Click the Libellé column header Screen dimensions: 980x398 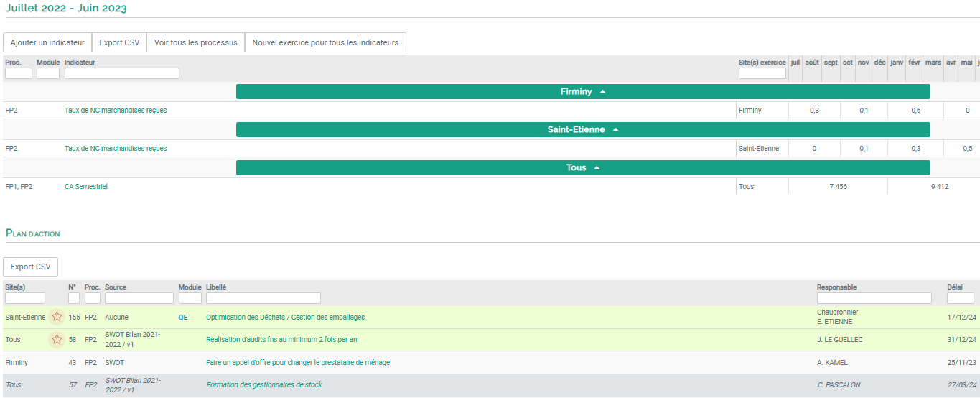[x=216, y=287]
